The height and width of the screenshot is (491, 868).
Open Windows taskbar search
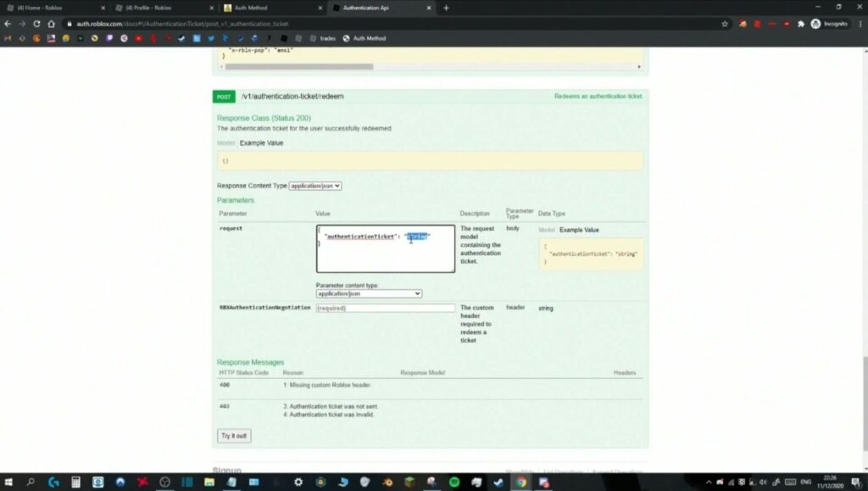[x=31, y=483]
